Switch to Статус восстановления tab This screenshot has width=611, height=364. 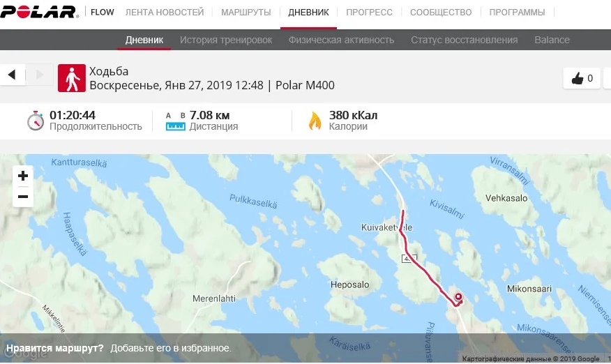(464, 40)
